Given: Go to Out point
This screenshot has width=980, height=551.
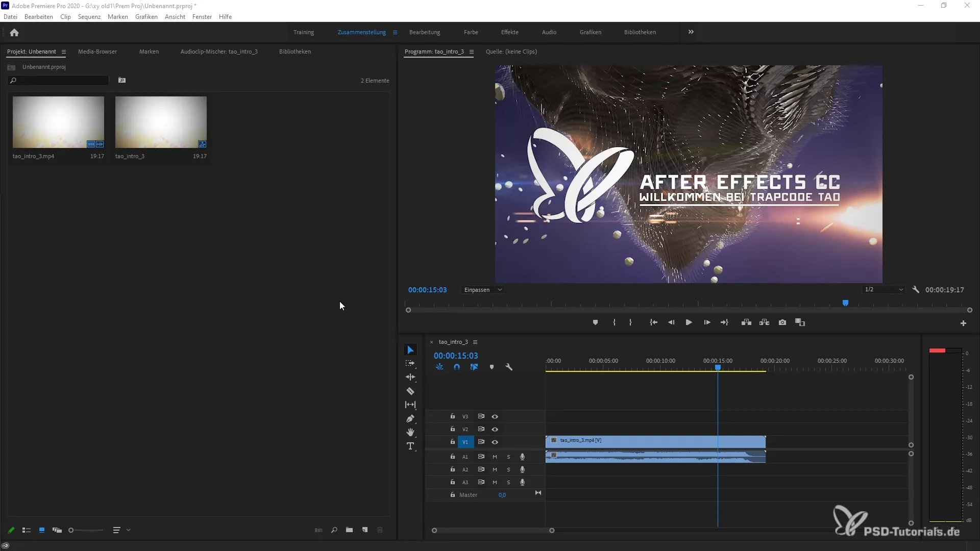Looking at the screenshot, I should (x=724, y=322).
